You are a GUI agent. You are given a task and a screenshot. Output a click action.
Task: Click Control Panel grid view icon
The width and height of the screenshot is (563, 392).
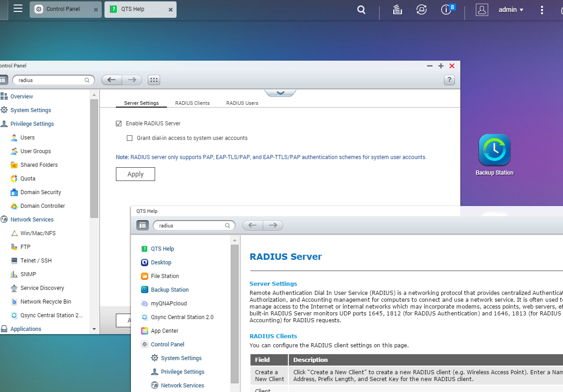pos(154,80)
